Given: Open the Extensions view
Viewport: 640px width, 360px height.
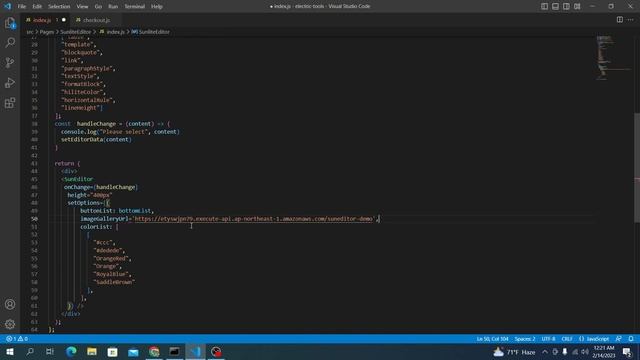Looking at the screenshot, I should [x=10, y=103].
